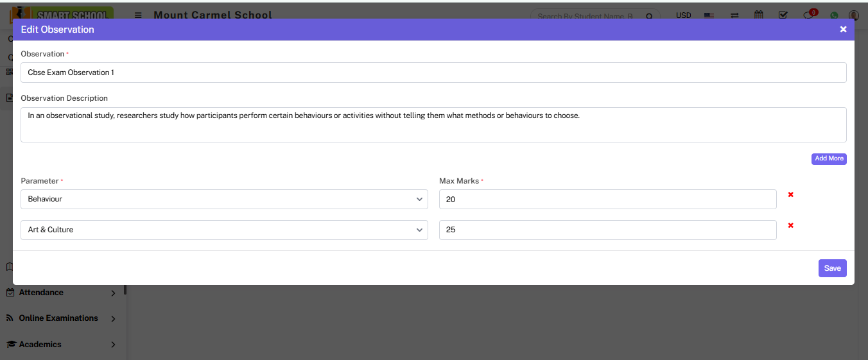
Task: Open the task checklist icon in header
Action: pyautogui.click(x=783, y=15)
